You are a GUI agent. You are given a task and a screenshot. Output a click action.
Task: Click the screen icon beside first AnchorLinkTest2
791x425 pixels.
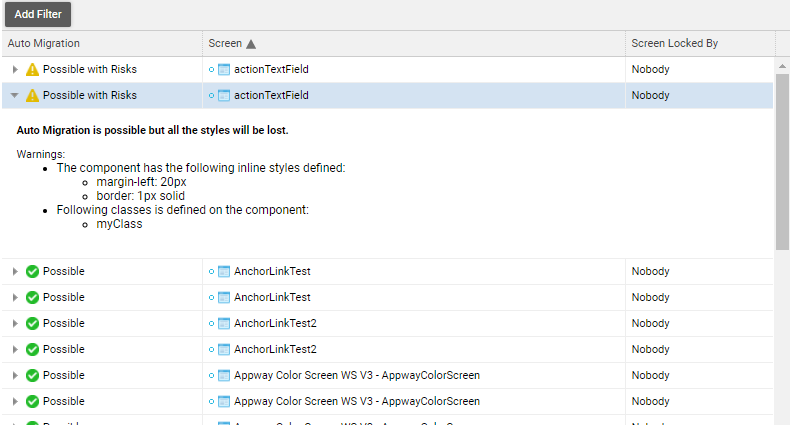(x=224, y=324)
